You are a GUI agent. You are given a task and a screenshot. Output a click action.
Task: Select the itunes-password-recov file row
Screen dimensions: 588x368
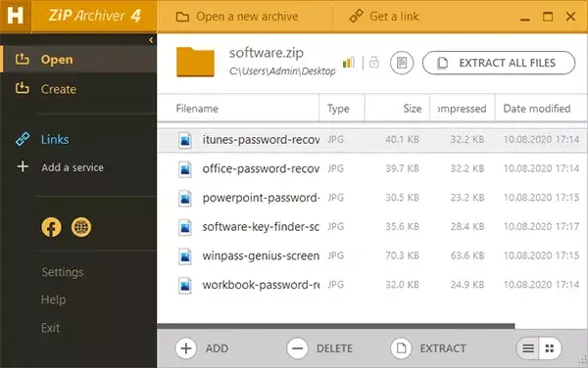(x=372, y=140)
